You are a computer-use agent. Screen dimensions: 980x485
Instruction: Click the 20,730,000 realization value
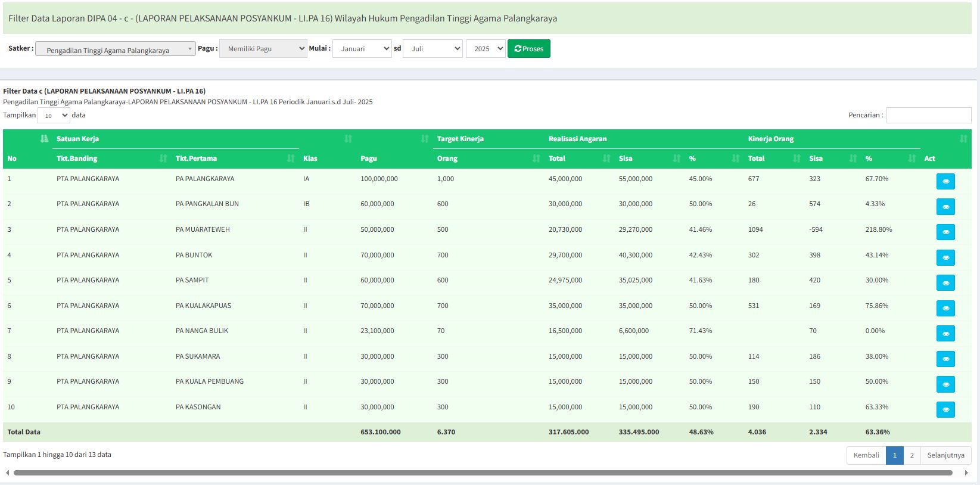(565, 229)
